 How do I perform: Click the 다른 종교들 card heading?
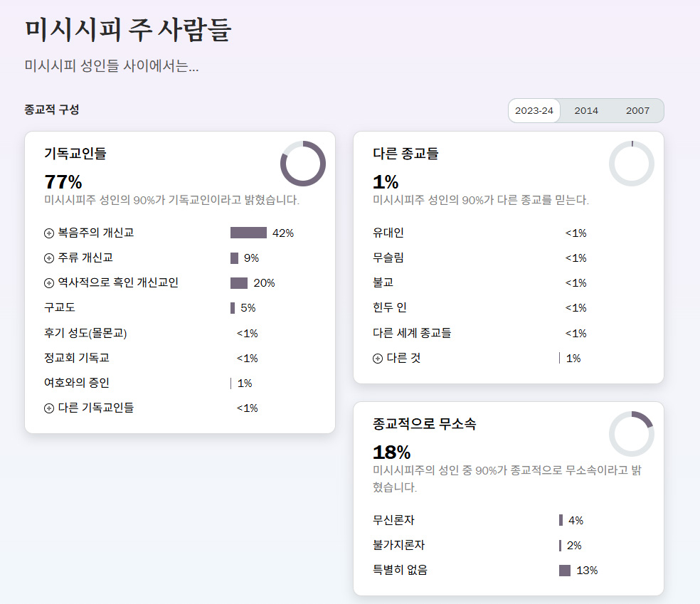point(405,153)
